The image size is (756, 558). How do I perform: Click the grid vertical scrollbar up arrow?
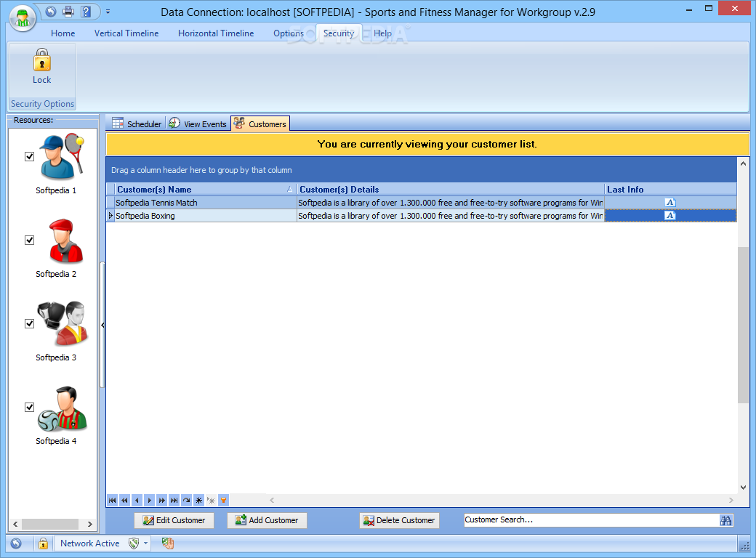(743, 163)
